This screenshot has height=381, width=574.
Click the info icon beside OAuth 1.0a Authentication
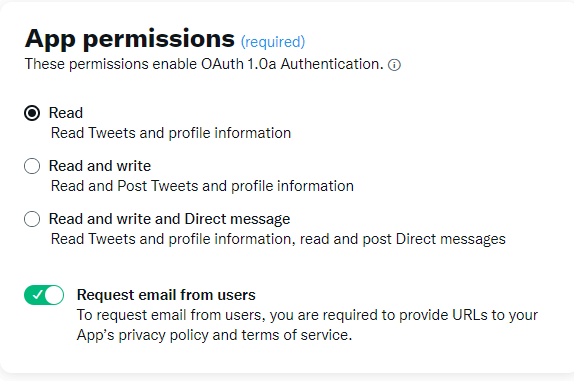pyautogui.click(x=394, y=65)
